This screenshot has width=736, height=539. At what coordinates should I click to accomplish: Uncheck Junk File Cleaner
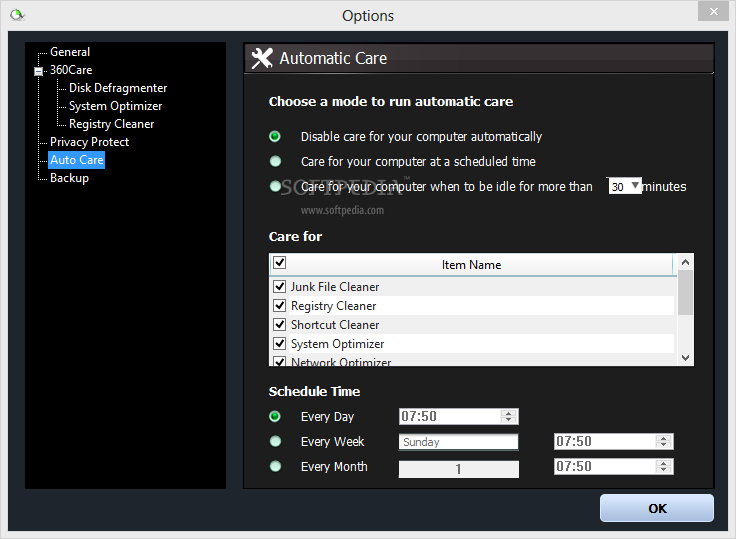pyautogui.click(x=279, y=286)
